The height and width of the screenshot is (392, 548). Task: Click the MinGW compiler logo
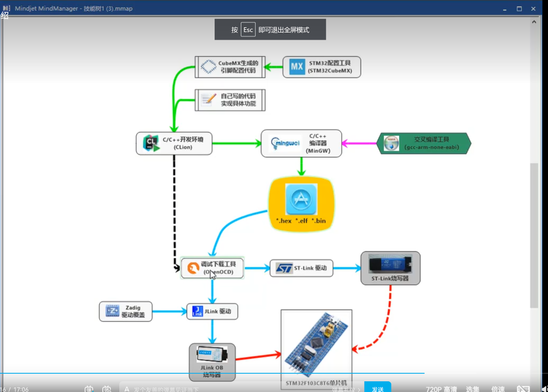point(287,143)
